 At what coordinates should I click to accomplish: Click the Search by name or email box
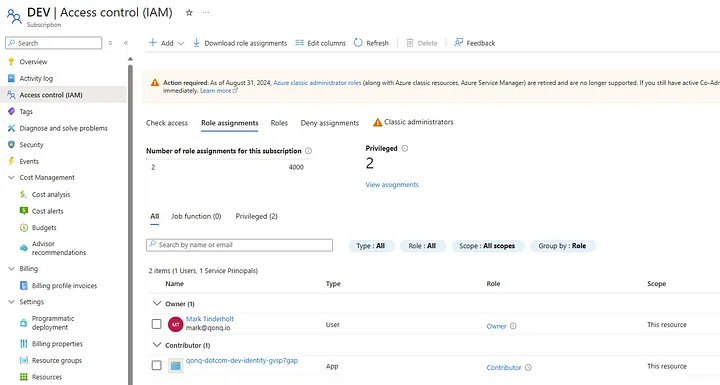point(239,245)
